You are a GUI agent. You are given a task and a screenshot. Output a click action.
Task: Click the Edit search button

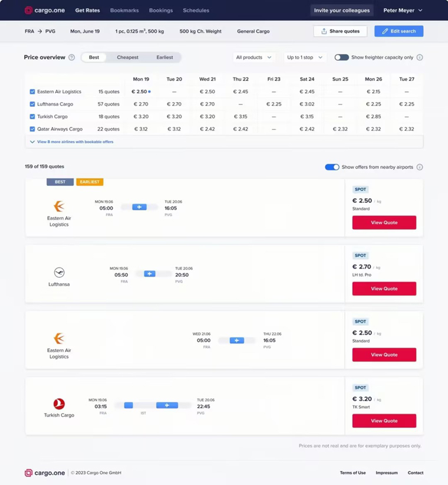[x=399, y=31]
